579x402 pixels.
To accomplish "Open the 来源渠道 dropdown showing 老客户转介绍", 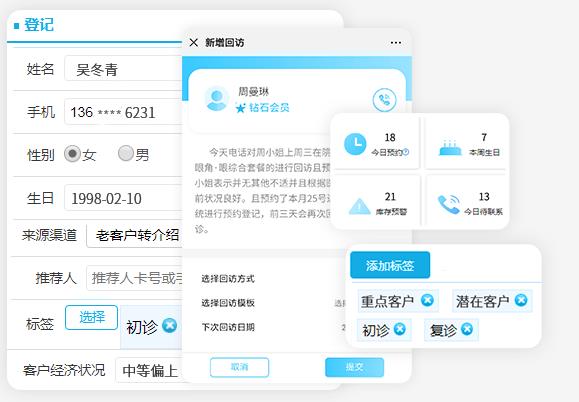I will coord(134,236).
